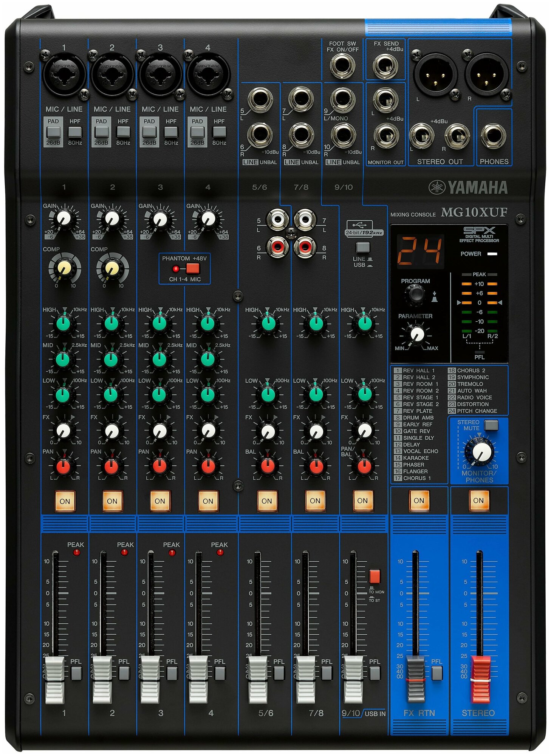
Task: Click the channel 9/10 PAN/BAL knob
Action: point(364,466)
